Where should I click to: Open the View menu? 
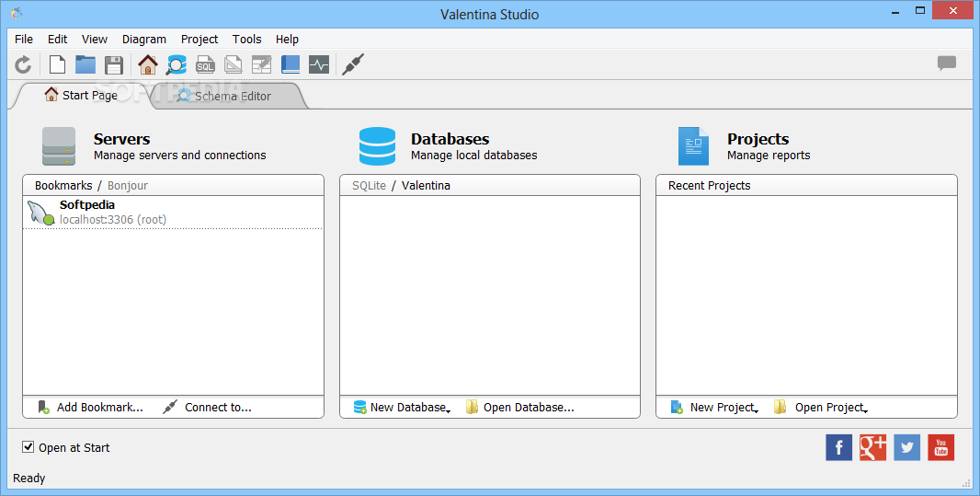(x=95, y=39)
